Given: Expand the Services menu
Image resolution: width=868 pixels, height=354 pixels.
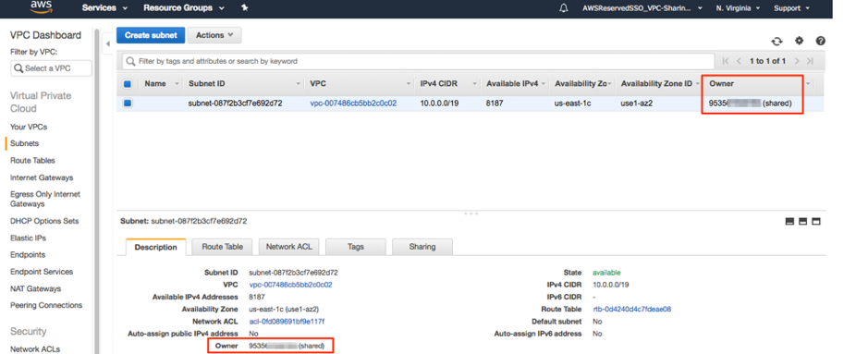Looking at the screenshot, I should [104, 8].
